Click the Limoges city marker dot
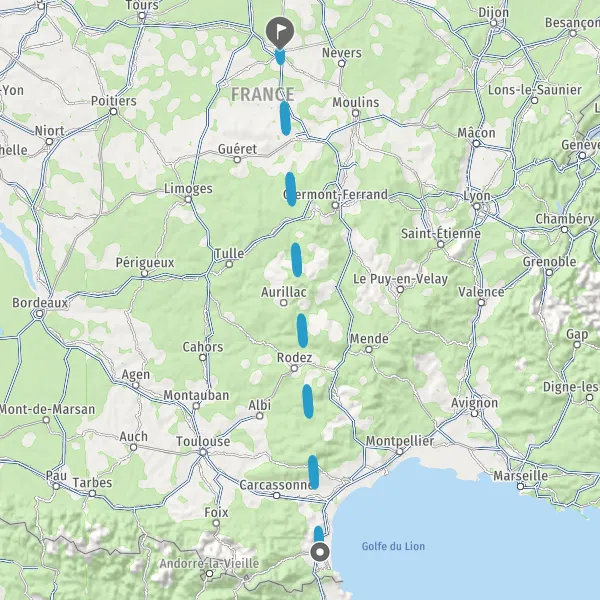 click(x=188, y=199)
